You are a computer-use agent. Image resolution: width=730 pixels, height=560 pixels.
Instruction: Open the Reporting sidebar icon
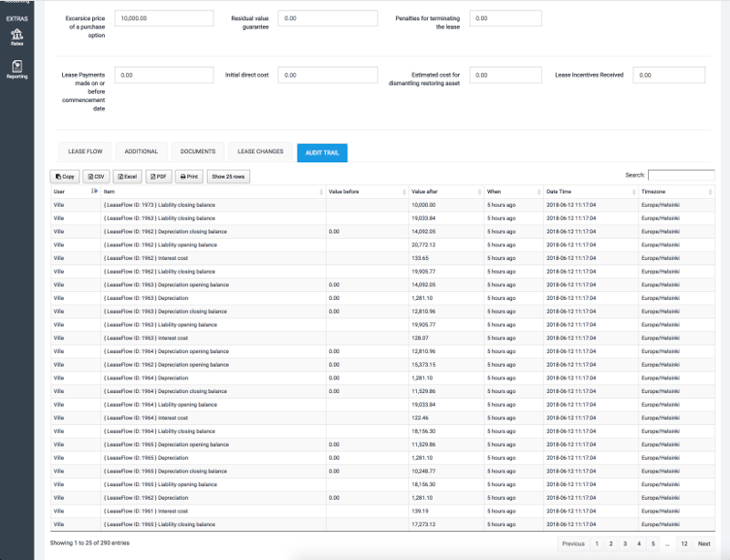point(16,70)
